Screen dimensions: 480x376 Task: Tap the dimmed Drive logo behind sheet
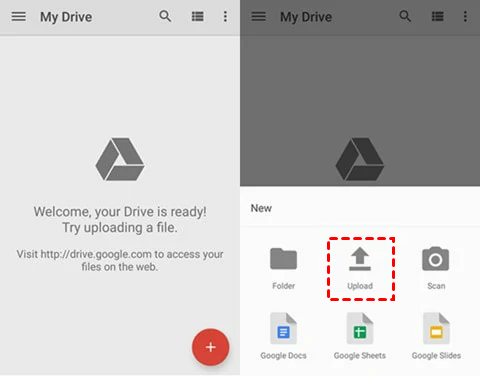coord(360,159)
